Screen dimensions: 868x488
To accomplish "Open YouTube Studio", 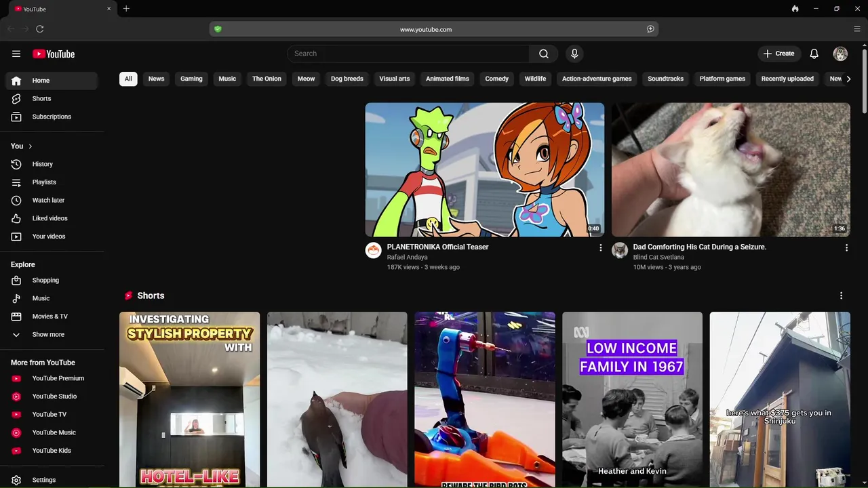I will (52, 396).
